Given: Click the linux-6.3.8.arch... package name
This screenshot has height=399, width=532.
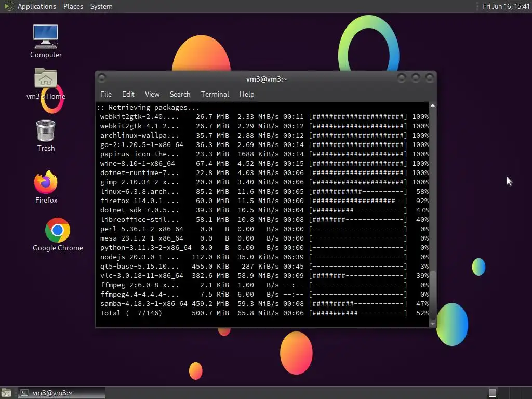Looking at the screenshot, I should [x=139, y=192].
